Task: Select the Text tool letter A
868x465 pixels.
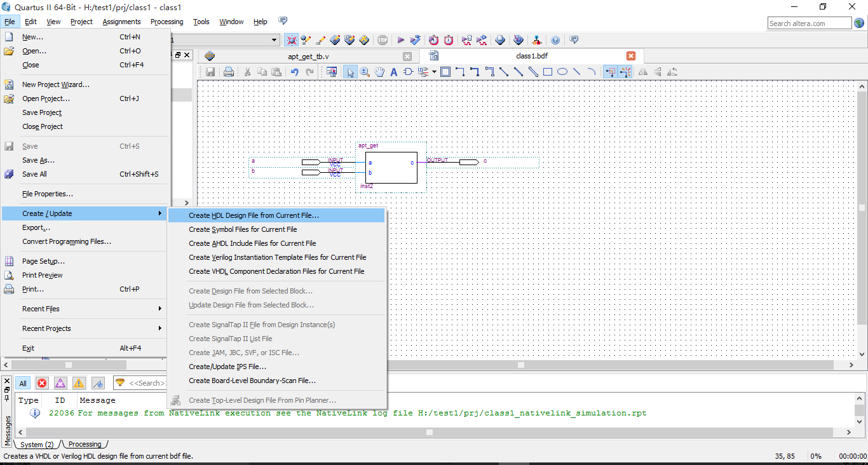Action: click(393, 72)
